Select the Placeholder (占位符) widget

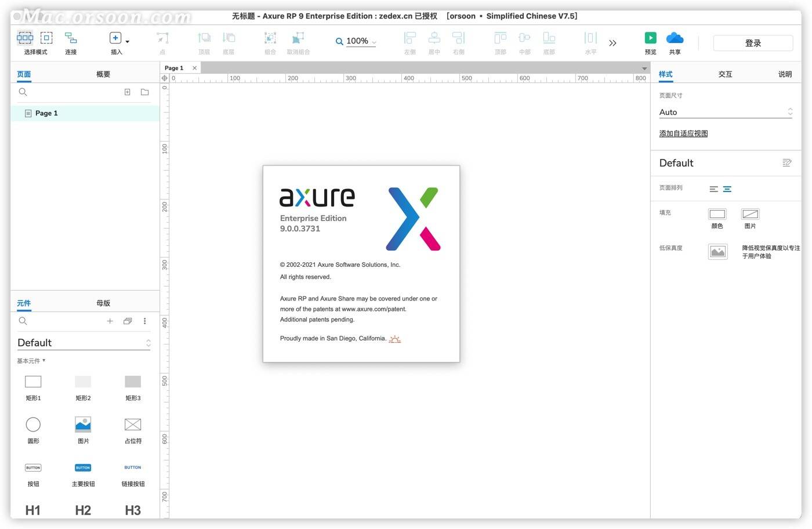click(133, 430)
